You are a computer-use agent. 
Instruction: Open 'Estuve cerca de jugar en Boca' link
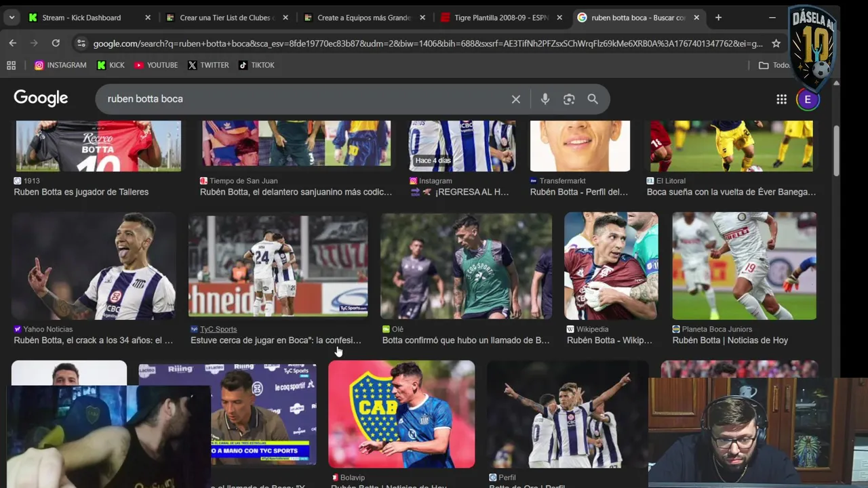click(275, 340)
